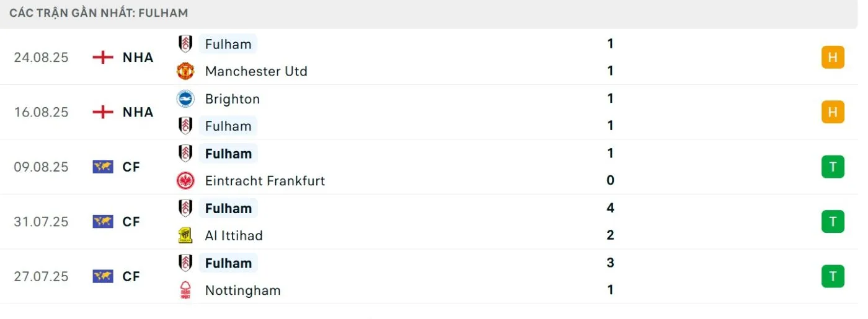Click the Brighton club crest
Viewport: 868px width, 319px height.
185,99
